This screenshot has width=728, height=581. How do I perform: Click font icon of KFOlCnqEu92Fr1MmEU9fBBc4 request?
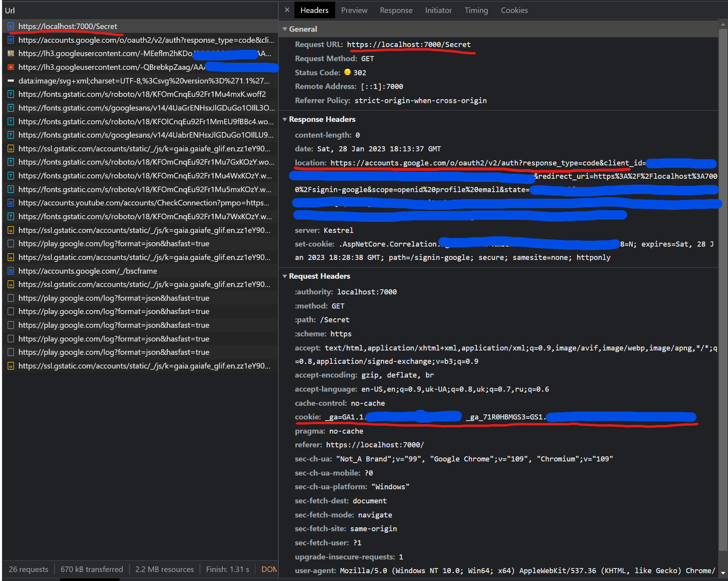tap(11, 122)
